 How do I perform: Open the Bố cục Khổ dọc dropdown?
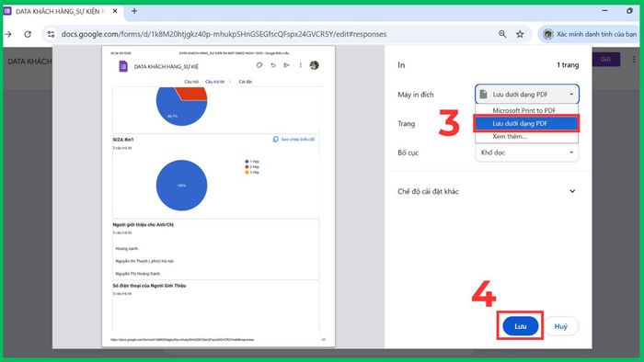[527, 153]
